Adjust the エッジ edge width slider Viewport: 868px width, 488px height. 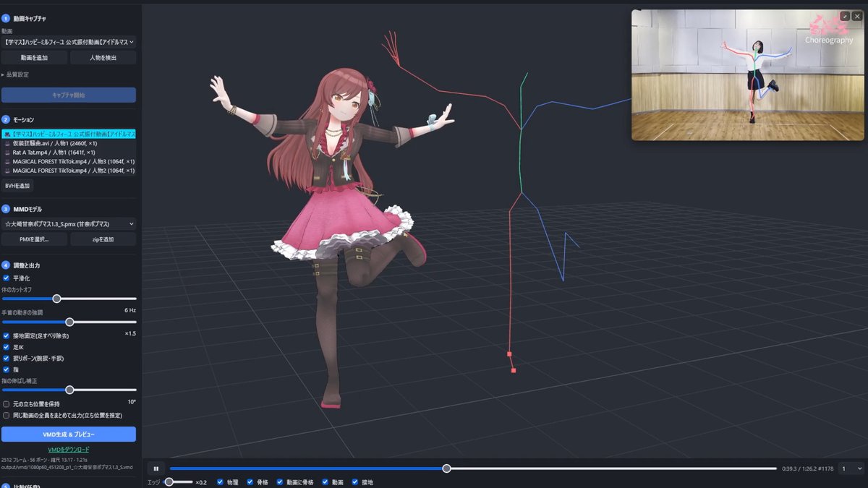169,481
